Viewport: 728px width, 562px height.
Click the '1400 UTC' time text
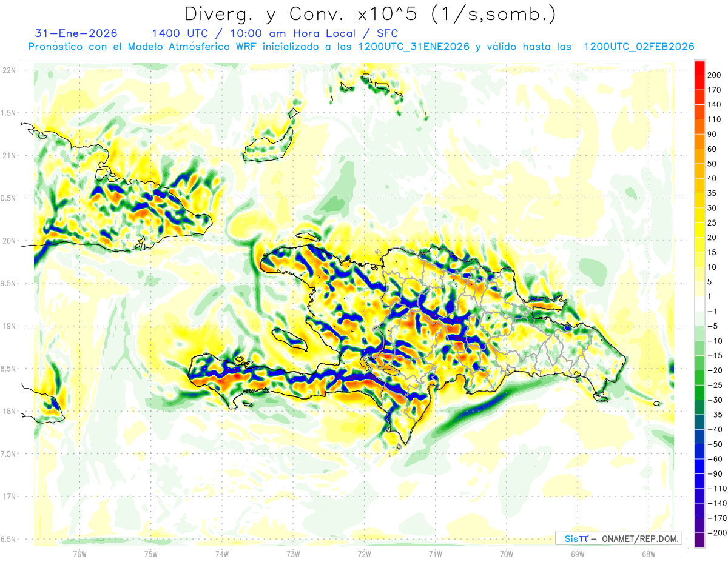tap(180, 33)
